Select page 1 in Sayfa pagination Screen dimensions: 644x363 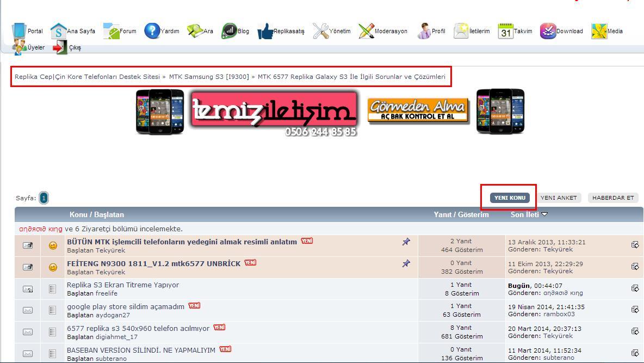pyautogui.click(x=44, y=198)
